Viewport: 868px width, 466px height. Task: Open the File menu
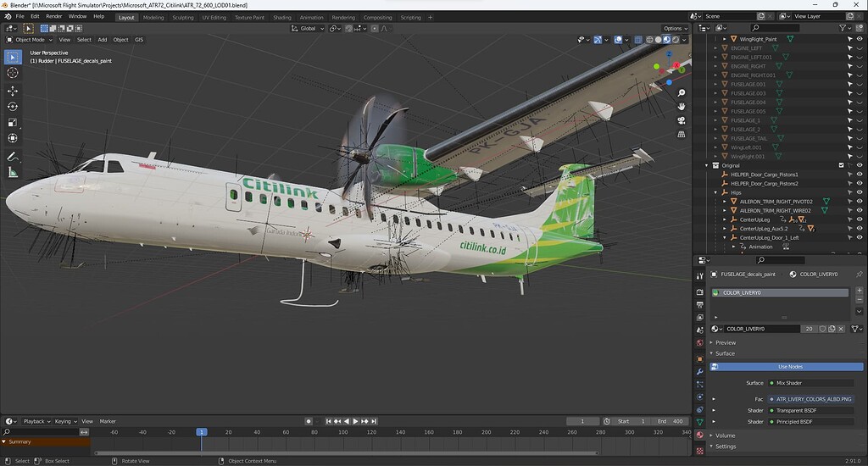[x=20, y=17]
